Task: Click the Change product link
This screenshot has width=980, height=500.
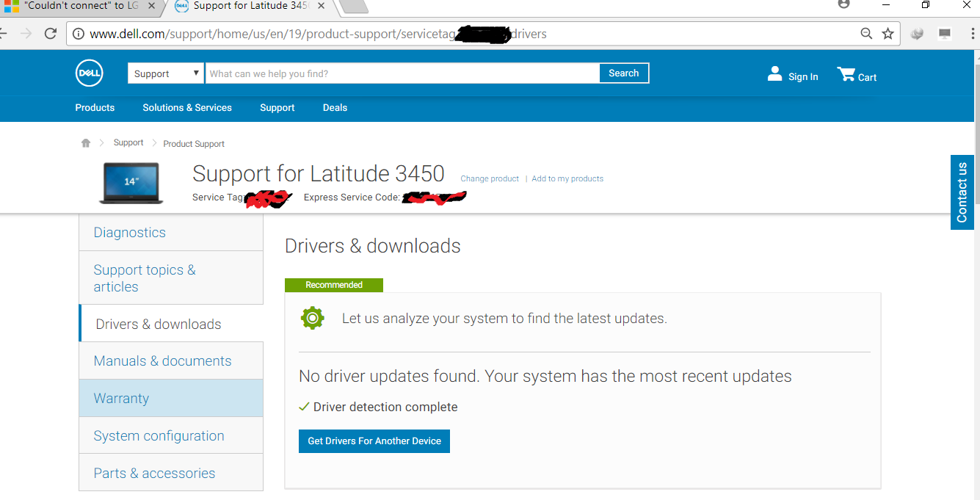Action: point(490,178)
